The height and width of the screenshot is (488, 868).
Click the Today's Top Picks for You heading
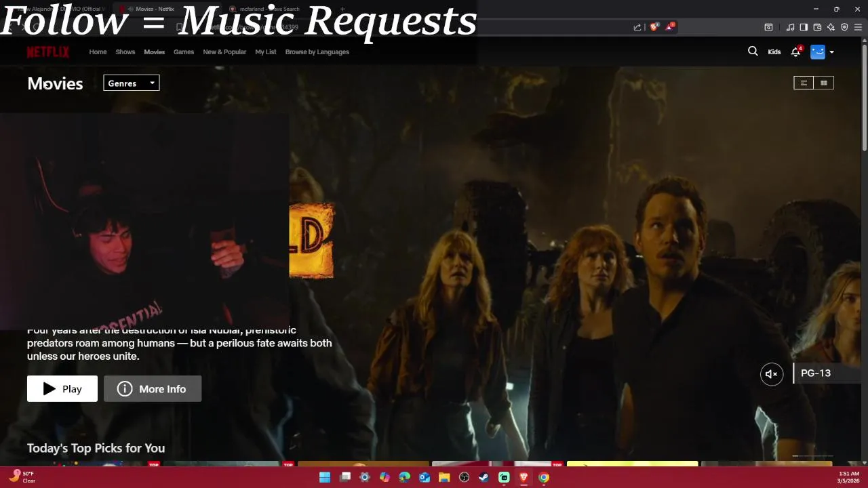pos(96,448)
